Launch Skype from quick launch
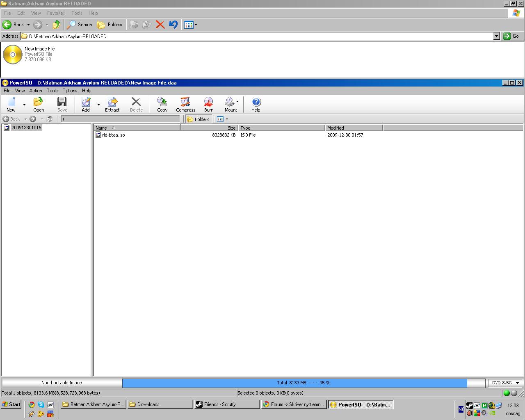The height and width of the screenshot is (420, 525). click(41, 404)
